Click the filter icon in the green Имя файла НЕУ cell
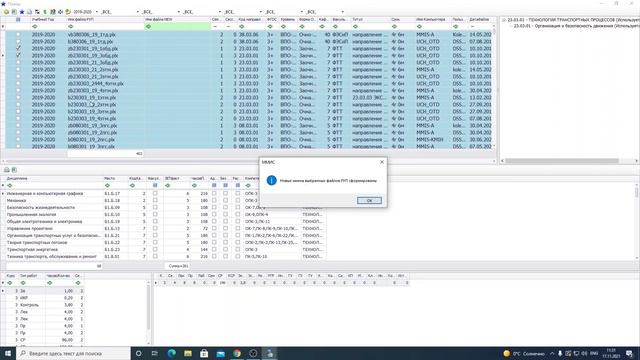Screen dimensions: 640x360 coord(148,27)
